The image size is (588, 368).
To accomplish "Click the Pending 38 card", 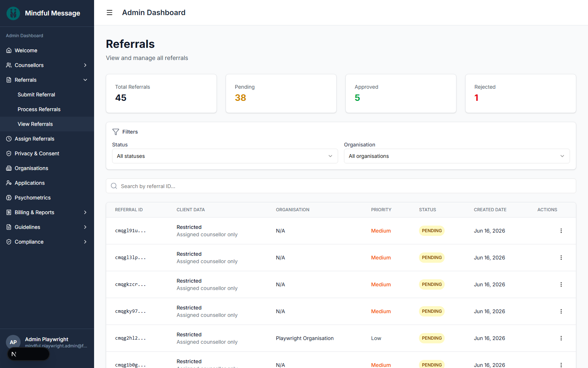I will click(x=281, y=93).
